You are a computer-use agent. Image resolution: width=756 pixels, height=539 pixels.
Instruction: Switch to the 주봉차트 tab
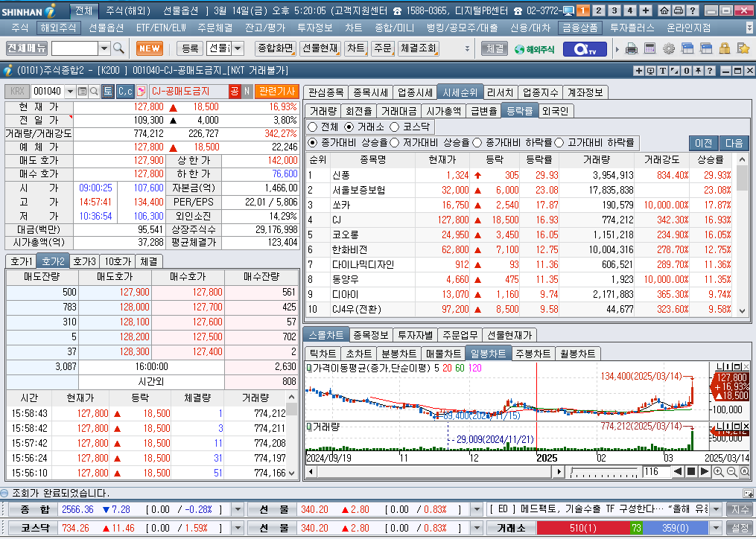(x=533, y=354)
